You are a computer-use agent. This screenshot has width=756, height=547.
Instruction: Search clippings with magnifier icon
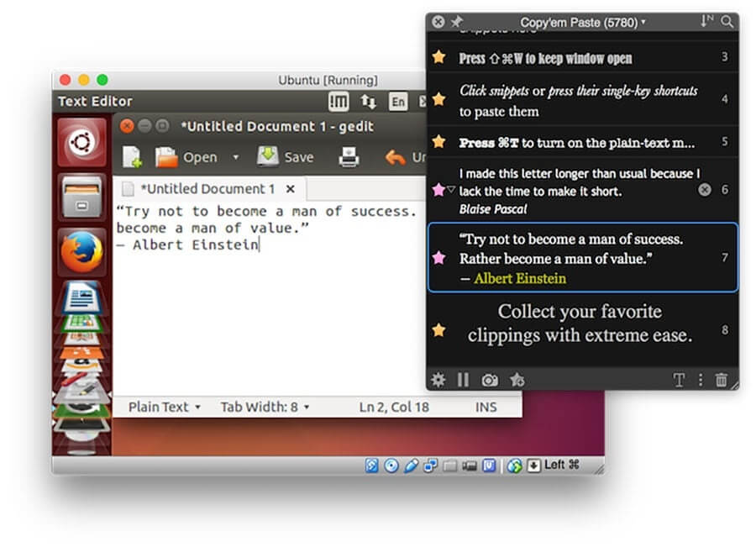pos(727,21)
